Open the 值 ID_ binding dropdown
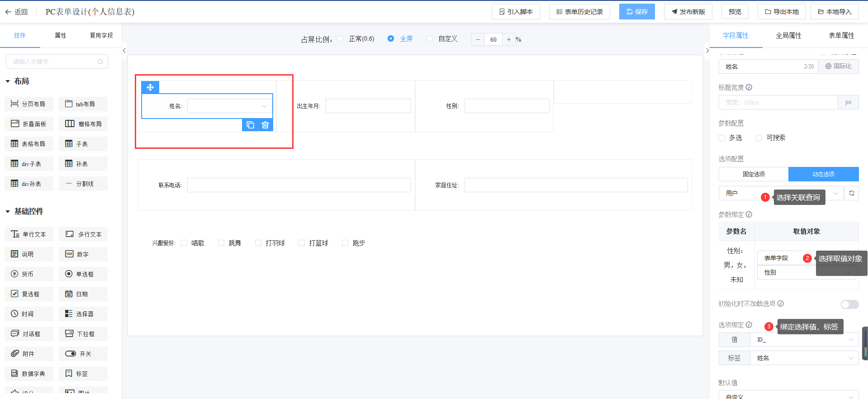The image size is (868, 399). pyautogui.click(x=804, y=340)
